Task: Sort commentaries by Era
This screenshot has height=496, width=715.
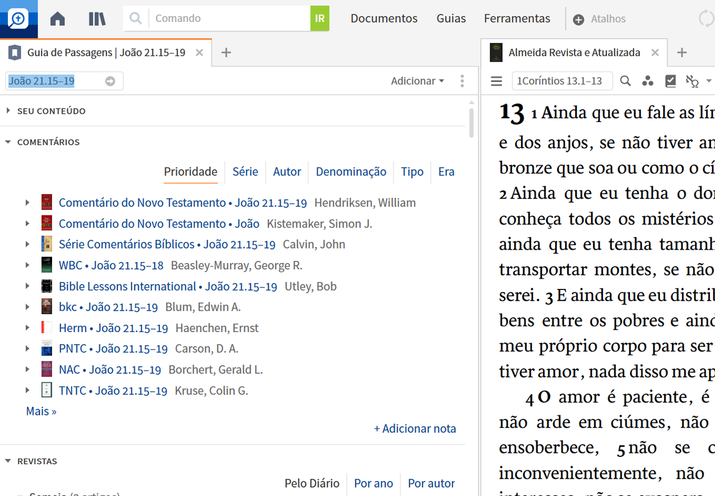Action: pyautogui.click(x=446, y=172)
